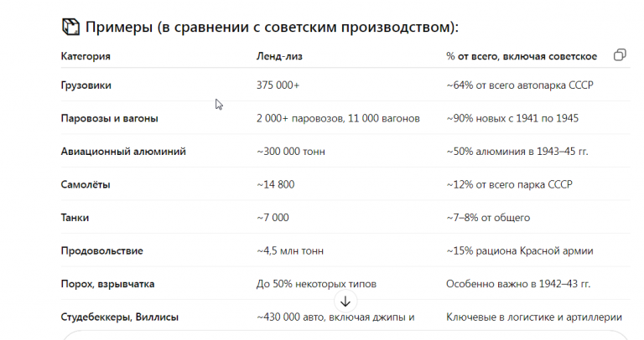Click the '% от всего, включая советское' header
Image resolution: width=644 pixels, height=340 pixels.
coord(522,56)
